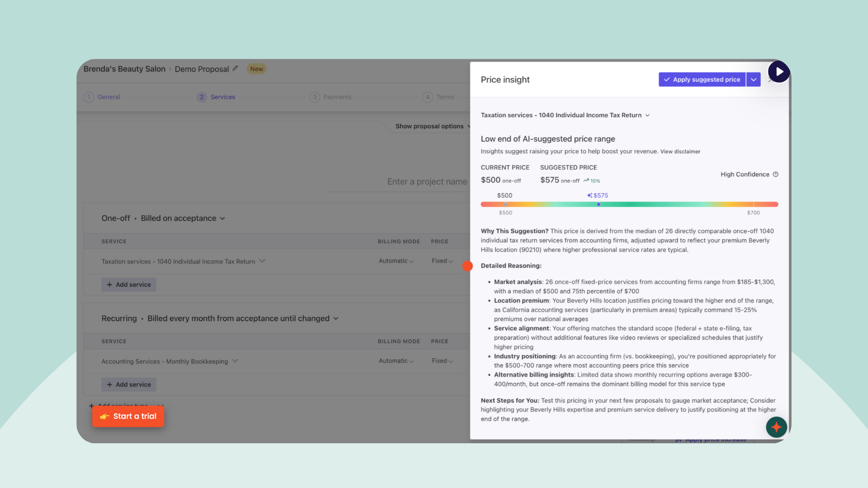Click the green sparkle assistant icon
The height and width of the screenshot is (488, 868).
(x=776, y=427)
